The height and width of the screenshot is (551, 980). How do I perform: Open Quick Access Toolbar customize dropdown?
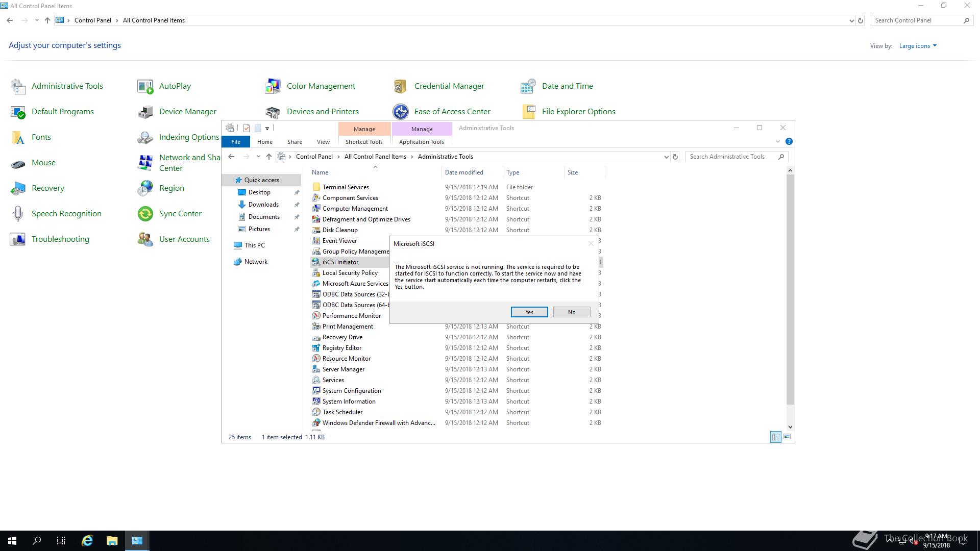point(267,129)
